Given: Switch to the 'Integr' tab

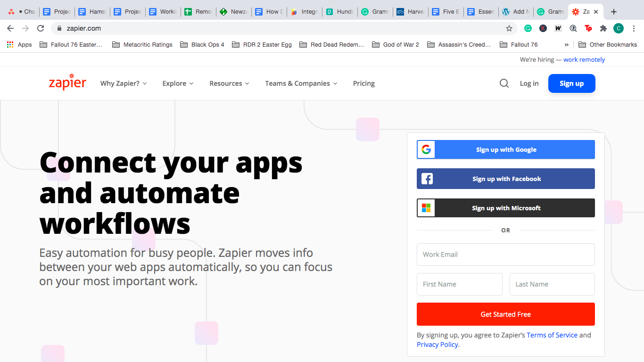Looking at the screenshot, I should point(305,12).
